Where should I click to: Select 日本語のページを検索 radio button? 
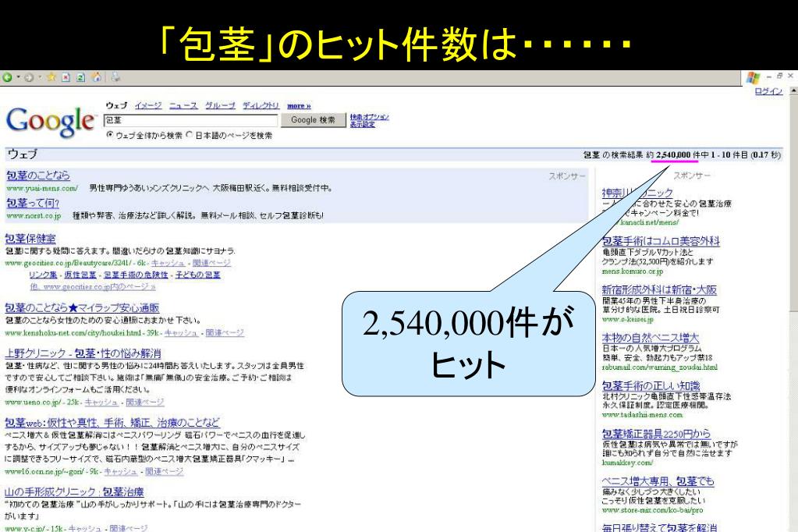tap(190, 135)
